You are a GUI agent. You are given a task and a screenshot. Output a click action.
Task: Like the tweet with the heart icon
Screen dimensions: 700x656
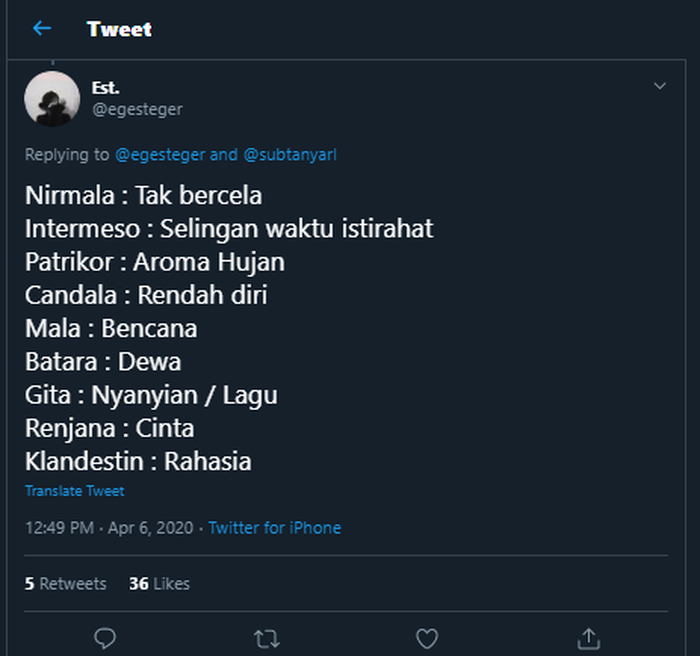click(x=427, y=637)
